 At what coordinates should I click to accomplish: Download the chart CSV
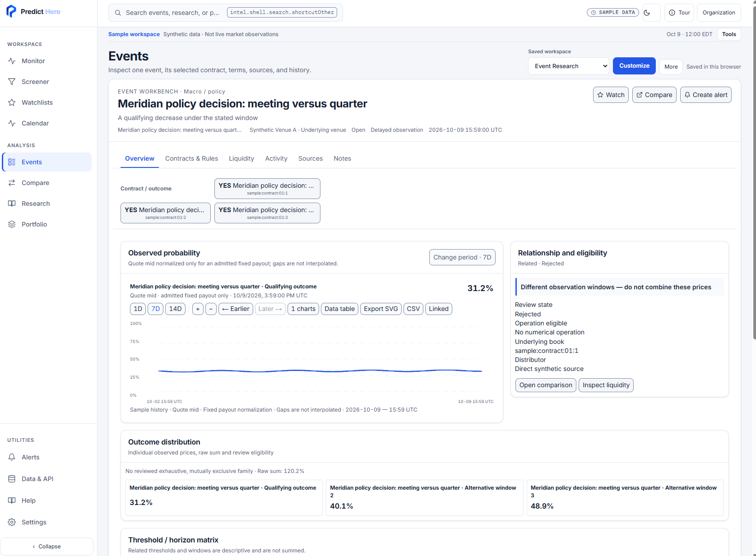[x=413, y=309]
